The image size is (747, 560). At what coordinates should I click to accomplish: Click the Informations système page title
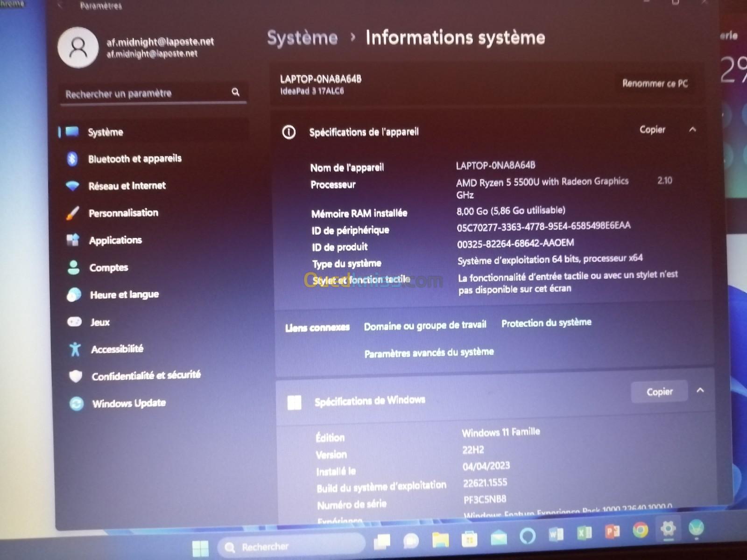(x=455, y=38)
